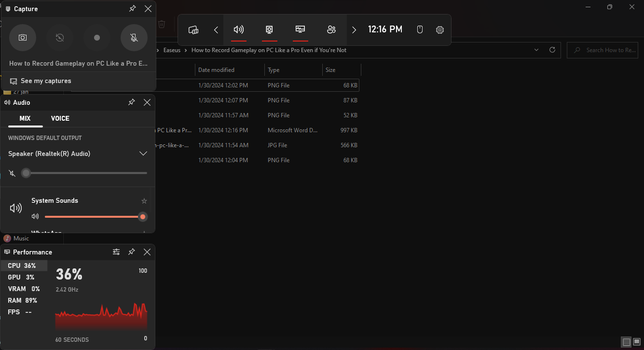The image size is (644, 350).
Task: Unmute the Speaker output in the Audio widget
Action: 12,173
